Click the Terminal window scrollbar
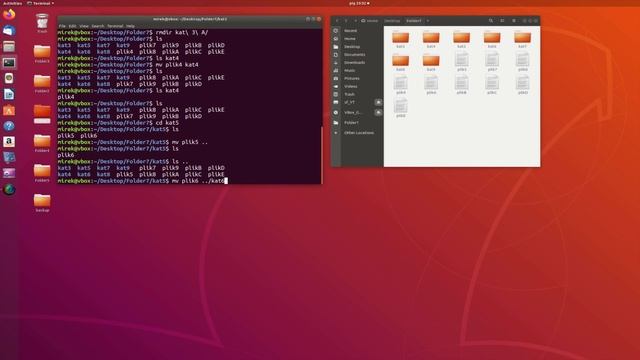 (x=322, y=155)
